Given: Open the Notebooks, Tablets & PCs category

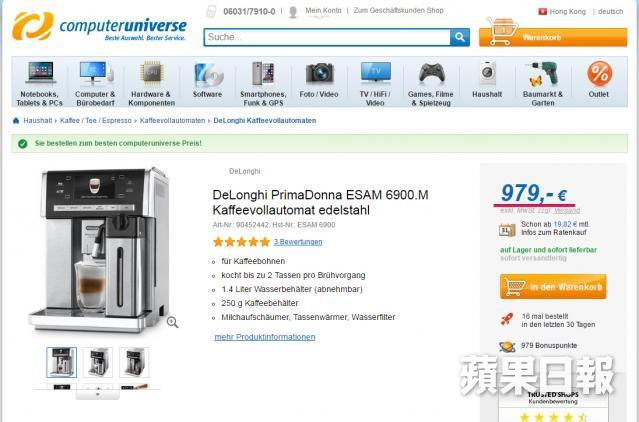Looking at the screenshot, I should tap(40, 84).
